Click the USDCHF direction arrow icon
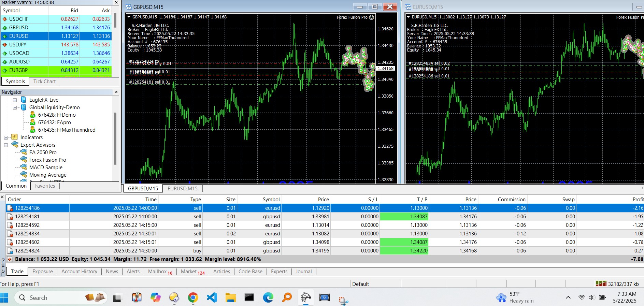 coord(5,19)
